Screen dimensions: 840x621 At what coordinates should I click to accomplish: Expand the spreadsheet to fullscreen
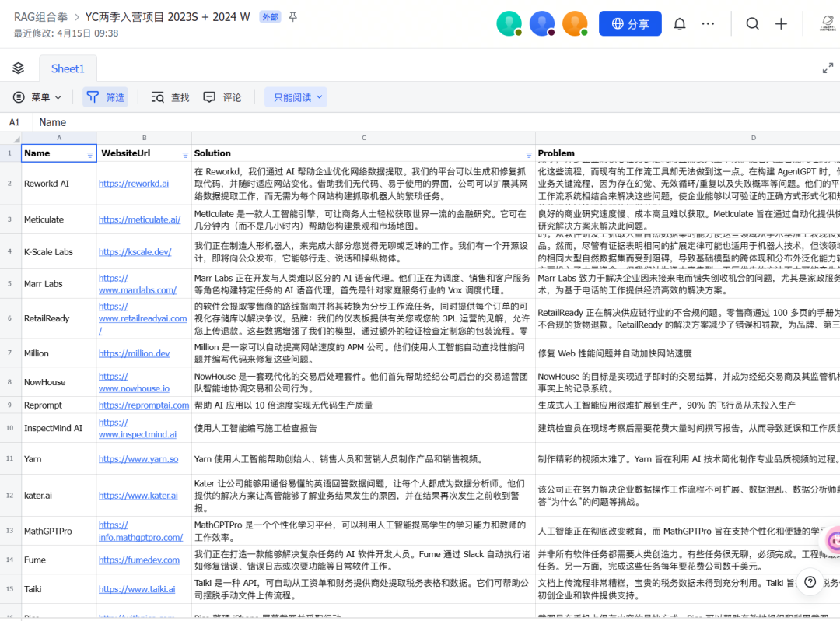[x=828, y=68]
